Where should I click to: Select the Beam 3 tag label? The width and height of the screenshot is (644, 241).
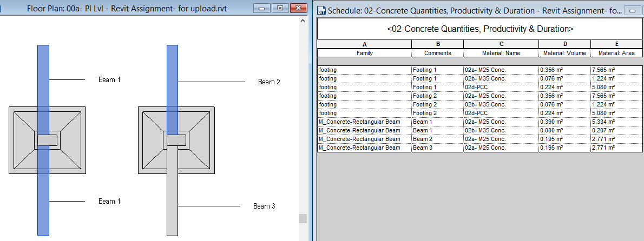pyautogui.click(x=264, y=206)
